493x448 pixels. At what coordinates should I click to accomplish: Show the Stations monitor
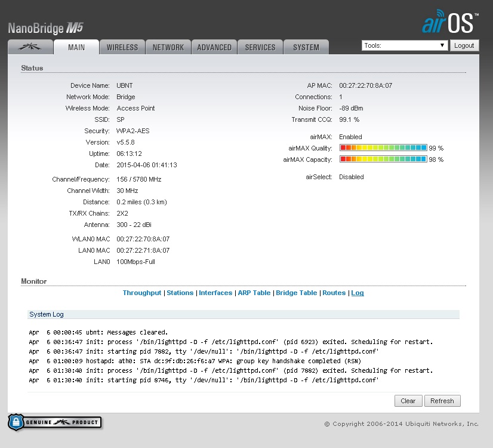180,293
